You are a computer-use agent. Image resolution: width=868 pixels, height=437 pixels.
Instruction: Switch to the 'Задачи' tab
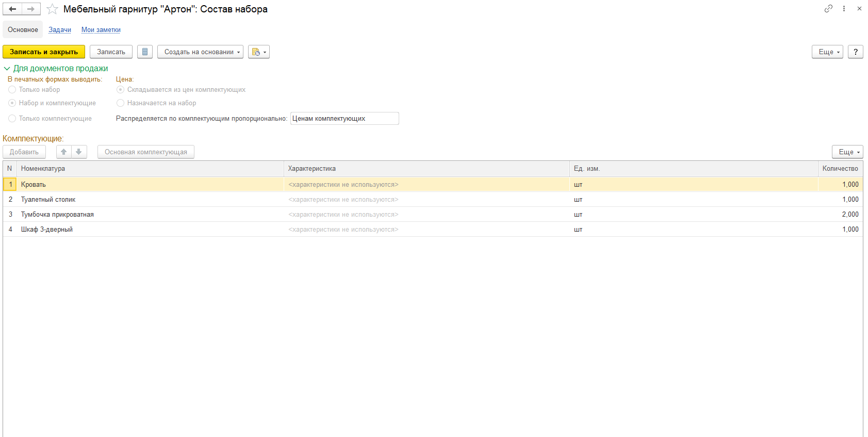pos(60,30)
